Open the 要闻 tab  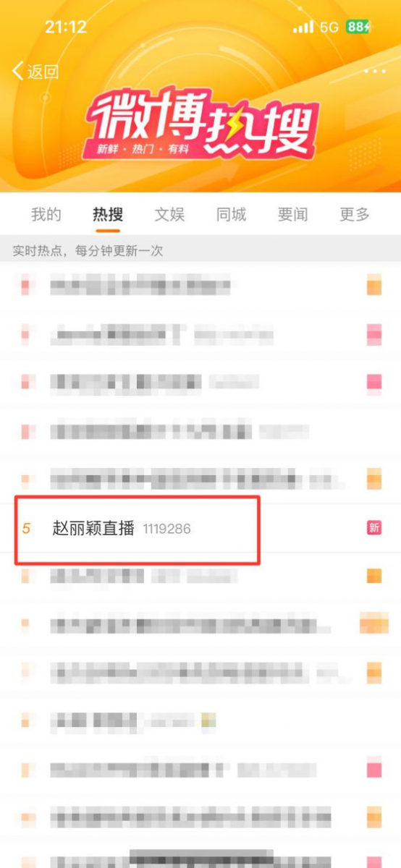pyautogui.click(x=292, y=214)
